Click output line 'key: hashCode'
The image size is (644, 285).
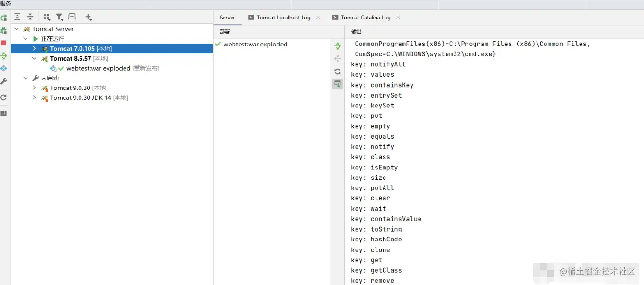(x=376, y=240)
